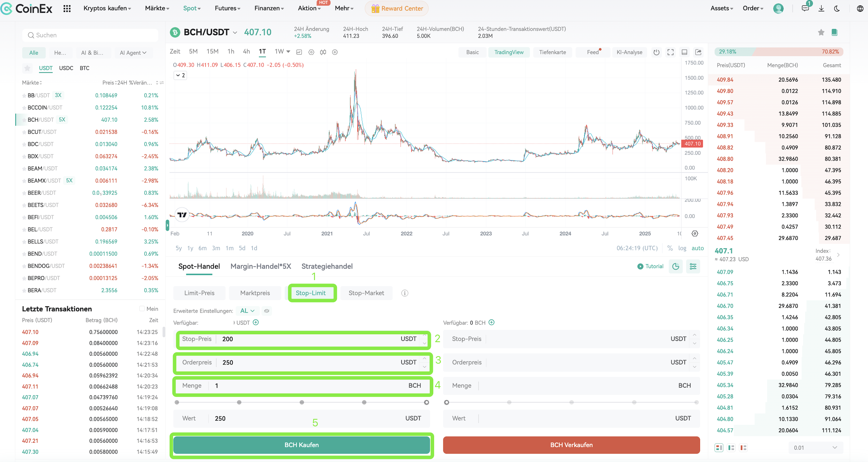Add USDT funds with plus icon

tap(256, 322)
